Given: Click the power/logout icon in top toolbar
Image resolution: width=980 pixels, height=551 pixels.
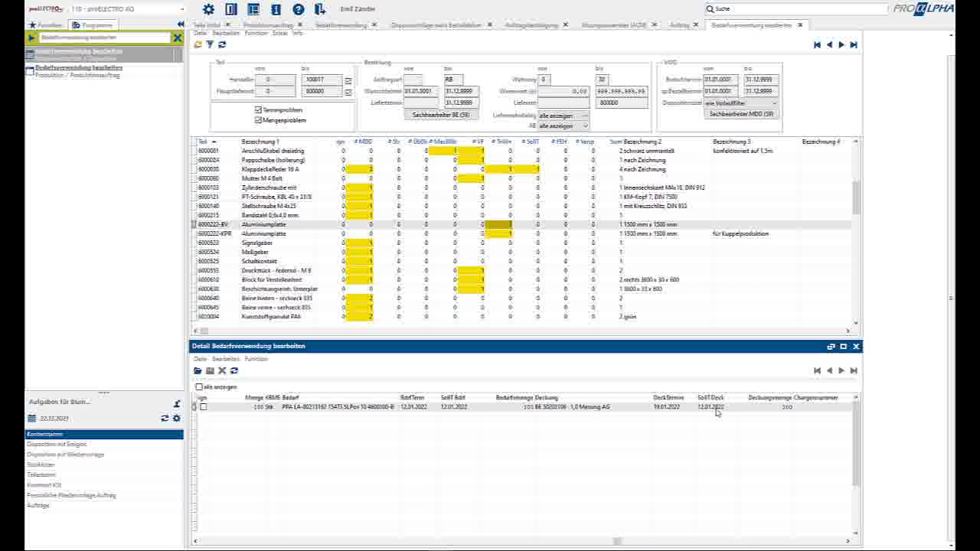Looking at the screenshot, I should point(321,9).
